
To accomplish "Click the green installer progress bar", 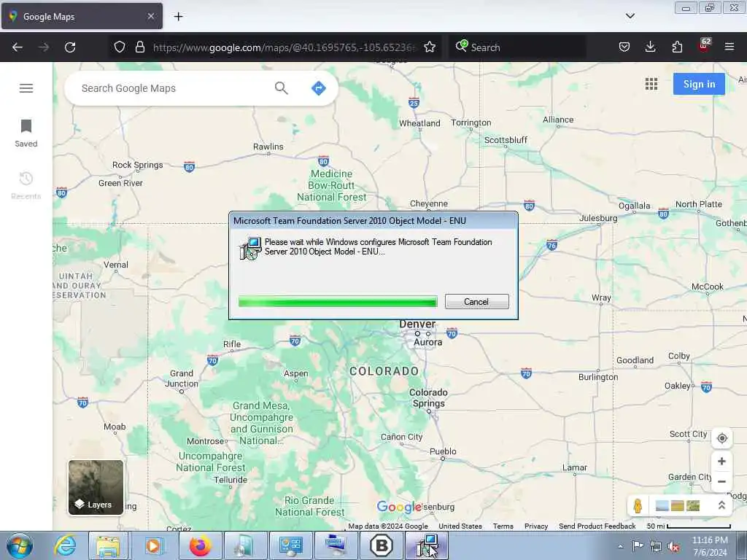I will click(338, 301).
